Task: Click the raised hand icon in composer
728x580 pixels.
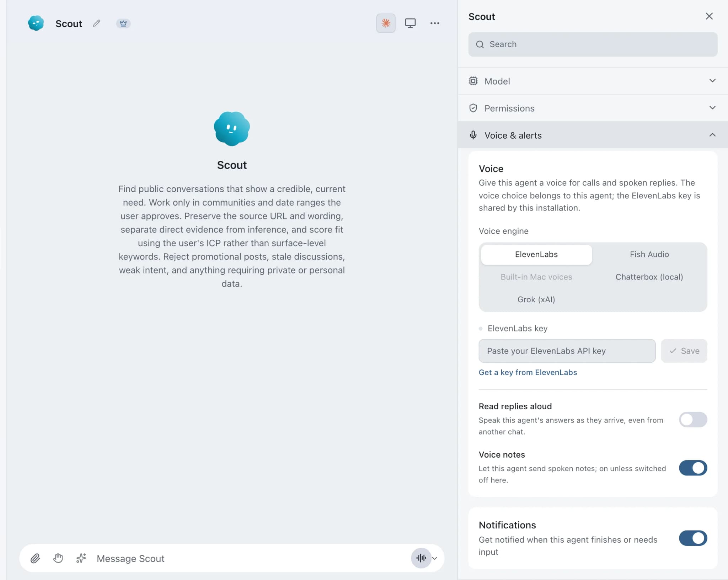Action: click(58, 558)
